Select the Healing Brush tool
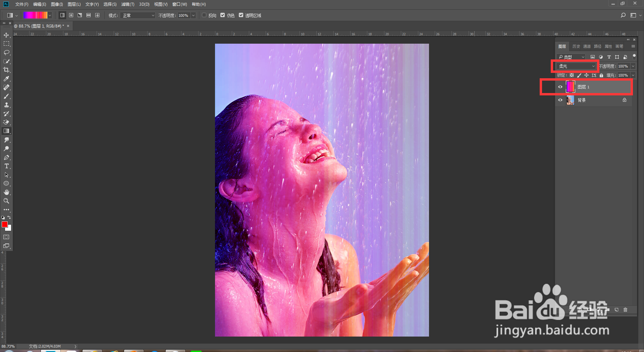This screenshot has height=352, width=644. click(x=6, y=87)
